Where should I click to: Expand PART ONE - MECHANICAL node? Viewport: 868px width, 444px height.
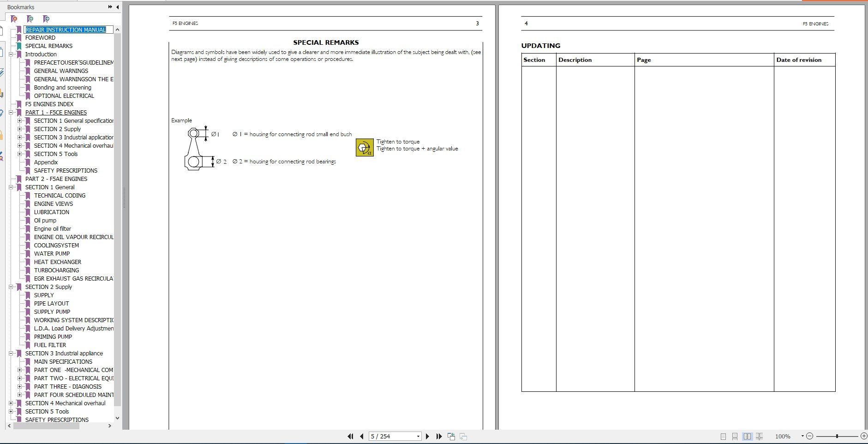(x=20, y=370)
